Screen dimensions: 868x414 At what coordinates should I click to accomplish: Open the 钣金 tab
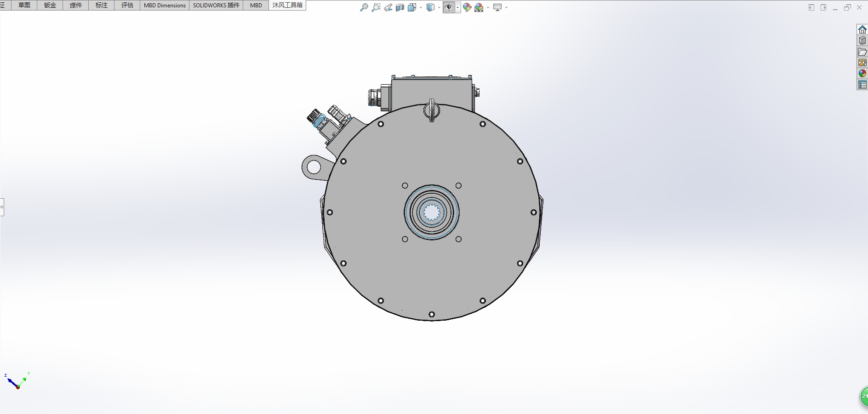50,5
